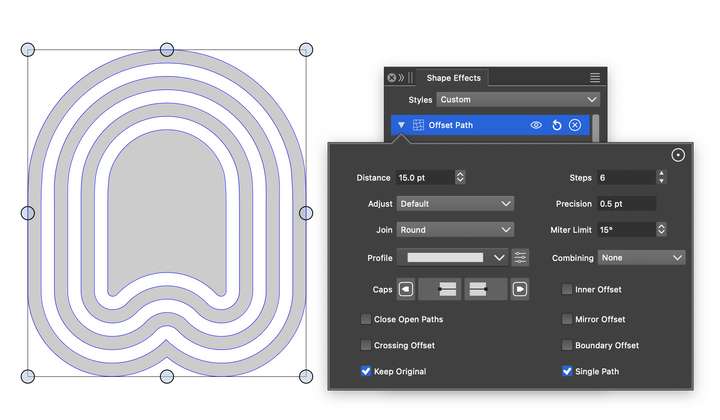
Task: Collapse panel with double chevron icon
Action: pyautogui.click(x=401, y=78)
